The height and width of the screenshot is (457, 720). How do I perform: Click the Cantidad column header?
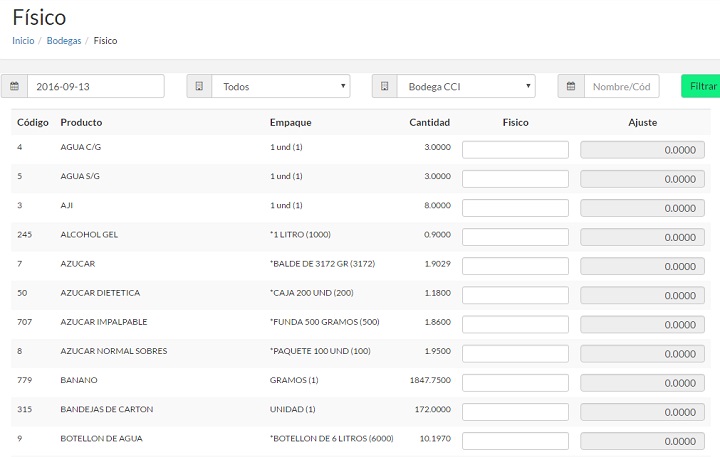point(429,122)
